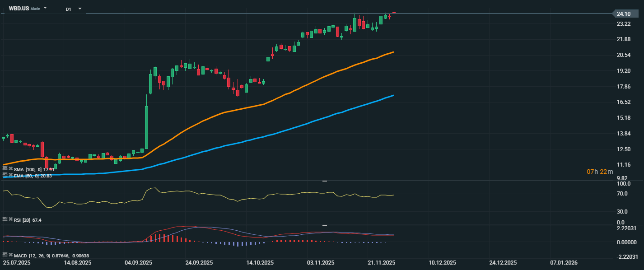Remove the SMA indicator with X icon
This screenshot has width=644, height=270.
coord(10,169)
